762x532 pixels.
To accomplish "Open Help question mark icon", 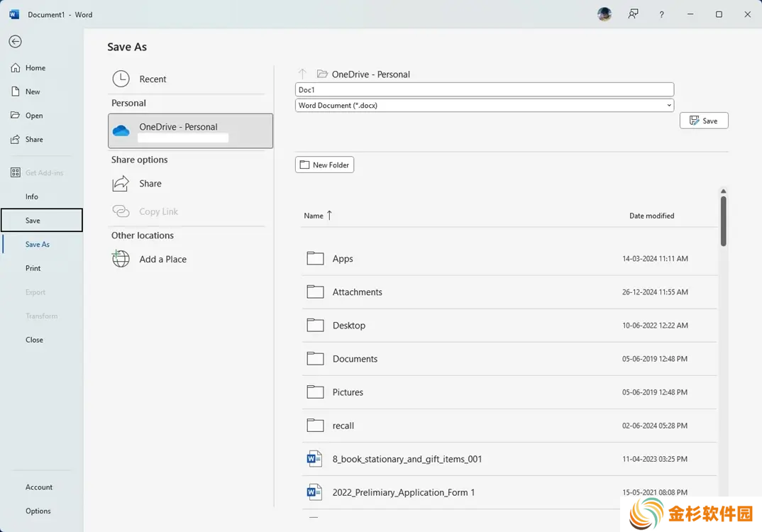I will [661, 15].
